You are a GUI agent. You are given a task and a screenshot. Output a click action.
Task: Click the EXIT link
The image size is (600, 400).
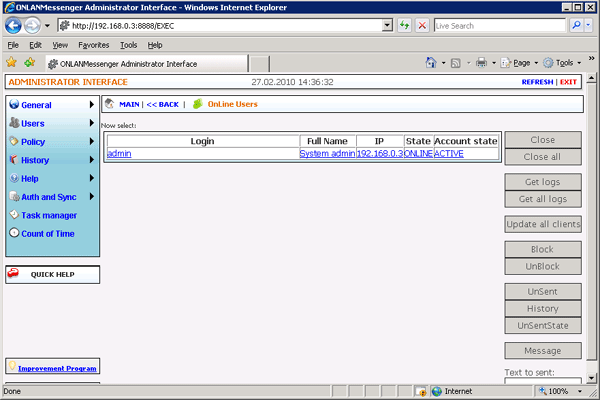click(568, 82)
